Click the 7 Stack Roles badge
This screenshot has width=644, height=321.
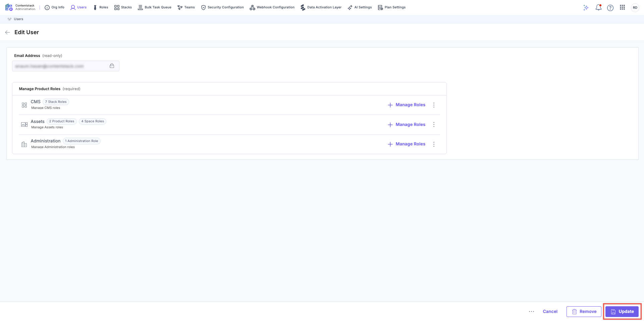tap(56, 102)
